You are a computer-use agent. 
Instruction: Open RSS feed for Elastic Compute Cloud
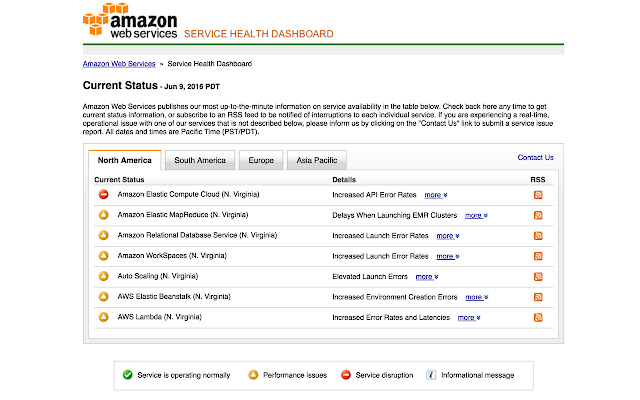[x=538, y=195]
